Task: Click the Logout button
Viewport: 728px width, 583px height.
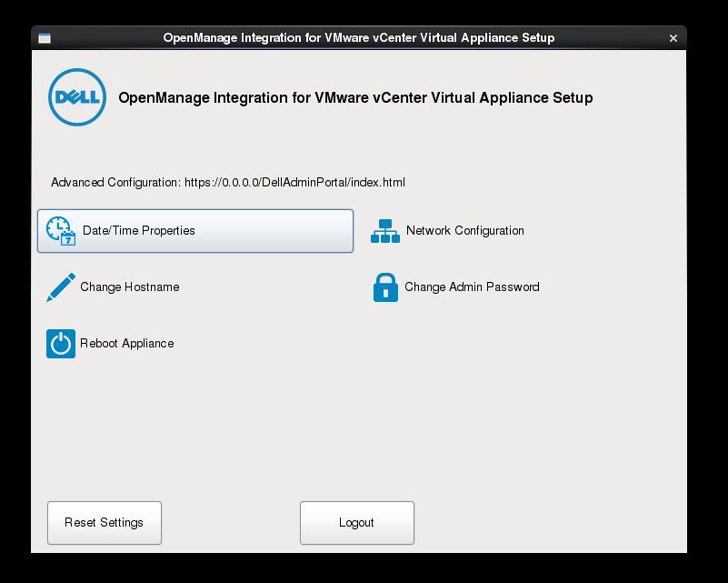Action: (357, 523)
